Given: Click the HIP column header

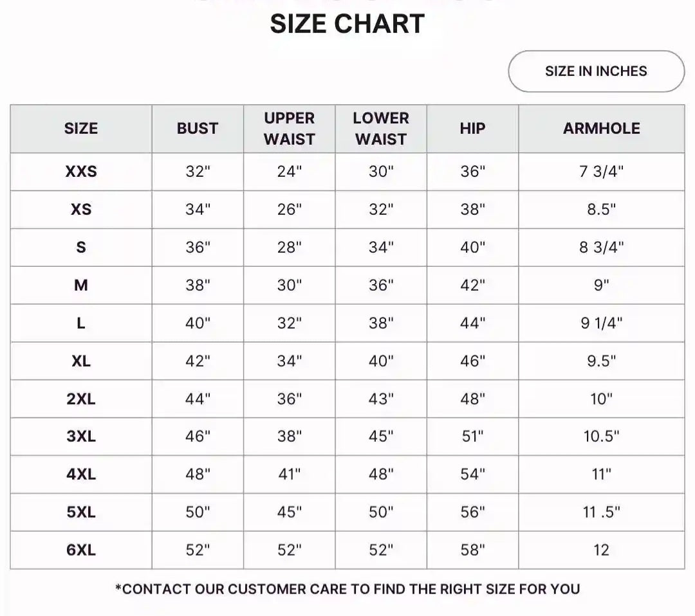Looking at the screenshot, I should click(x=472, y=129).
